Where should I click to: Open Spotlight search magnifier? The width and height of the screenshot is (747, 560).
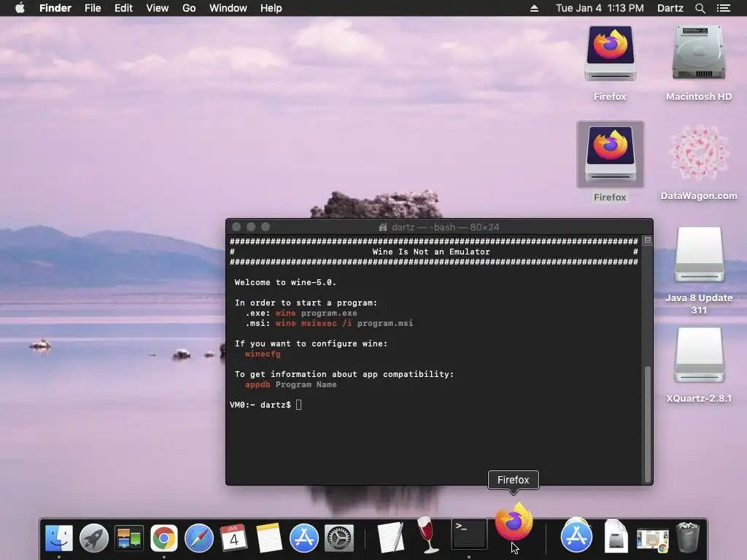700,8
